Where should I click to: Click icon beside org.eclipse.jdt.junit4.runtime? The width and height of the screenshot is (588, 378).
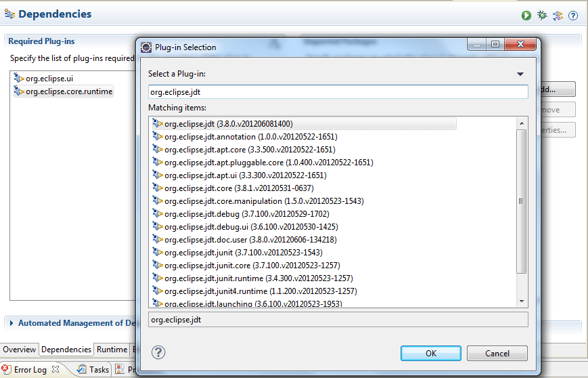point(158,291)
